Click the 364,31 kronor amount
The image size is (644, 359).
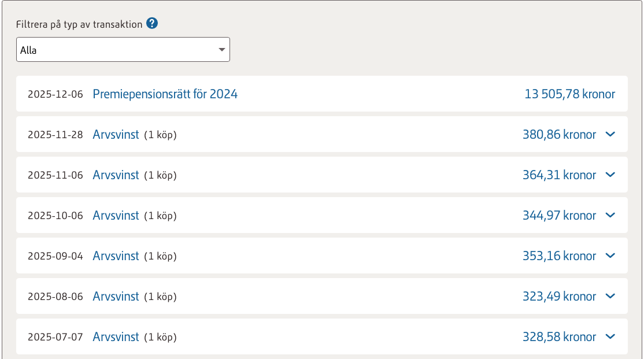click(559, 175)
